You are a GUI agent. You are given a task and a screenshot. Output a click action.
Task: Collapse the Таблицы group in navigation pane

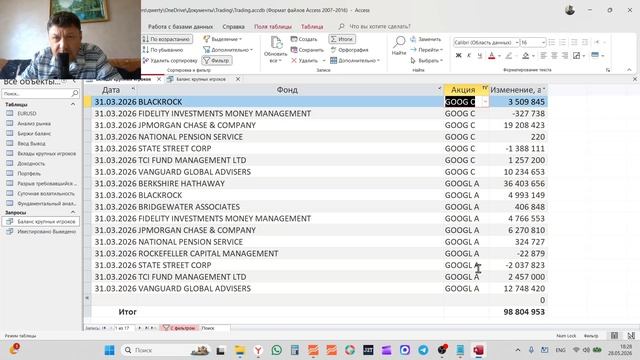tap(73, 104)
